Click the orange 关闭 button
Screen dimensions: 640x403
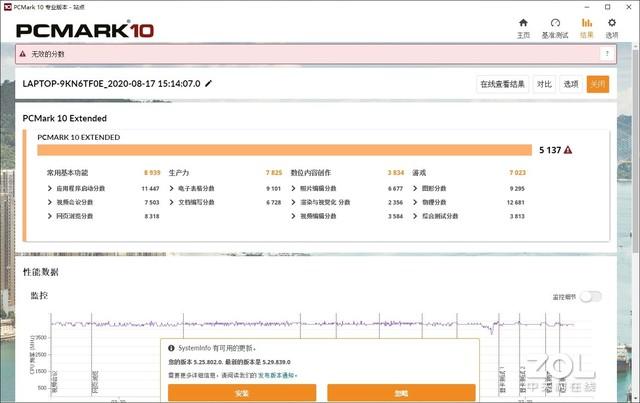point(598,84)
